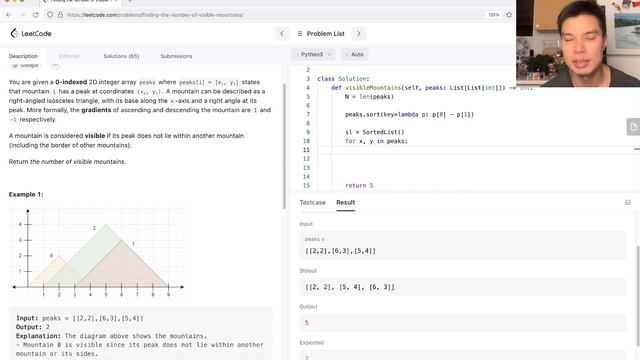The width and height of the screenshot is (640, 360).
Task: Click the Stdout label
Action: tap(308, 271)
